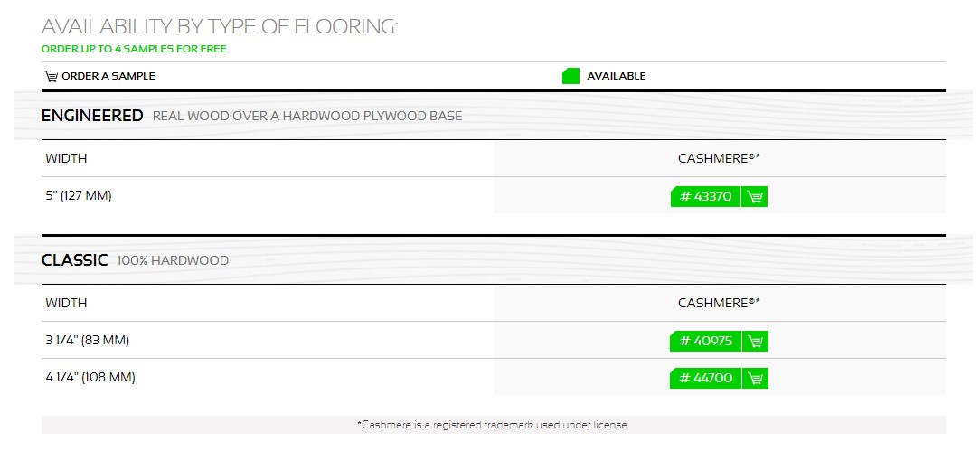Click the Order up to 4 samples text
Screen dimensions: 980x470
[134, 49]
